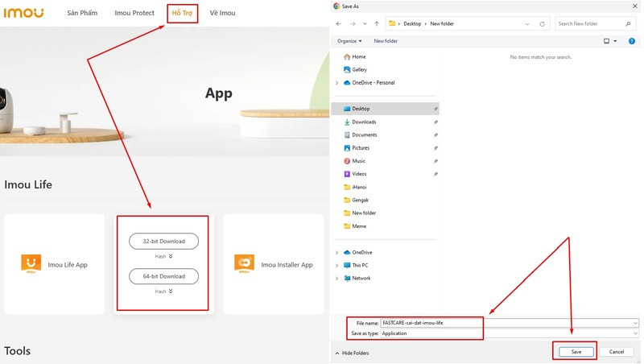This screenshot has width=644, height=364.
Task: Unpin Videos using its pin icon
Action: point(436,174)
